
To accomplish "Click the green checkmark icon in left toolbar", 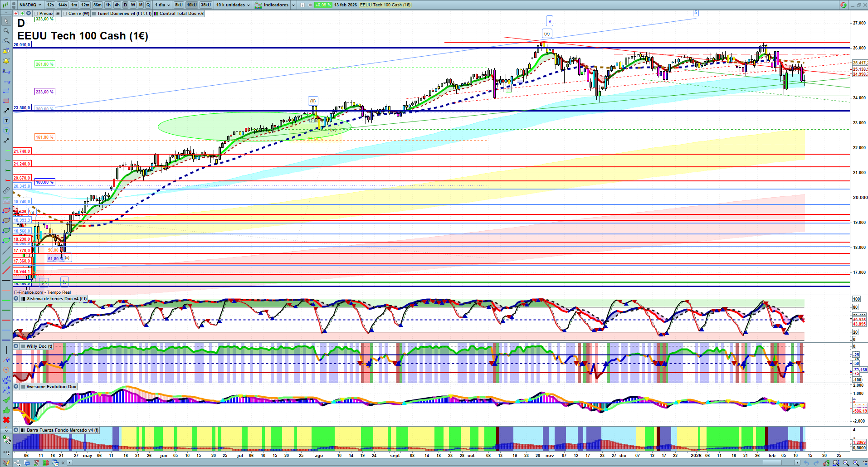I will pyautogui.click(x=6, y=400).
